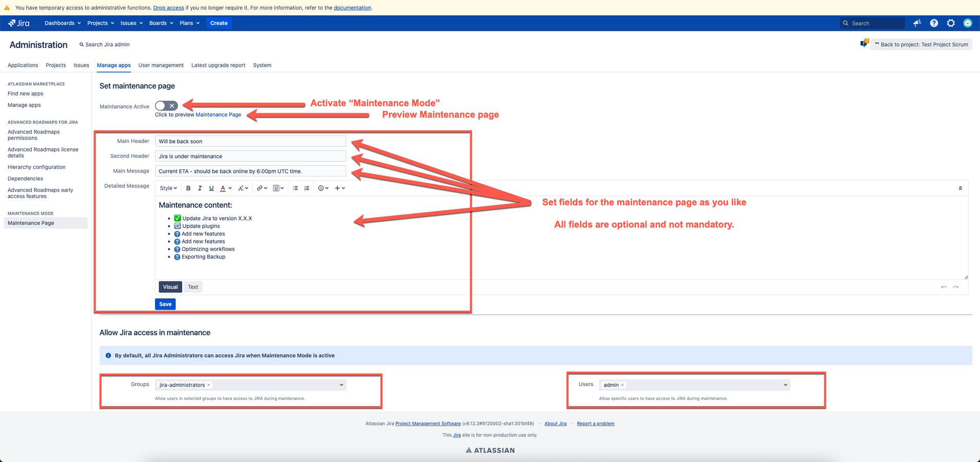Apply underline formatting in editor toolbar

tap(211, 188)
